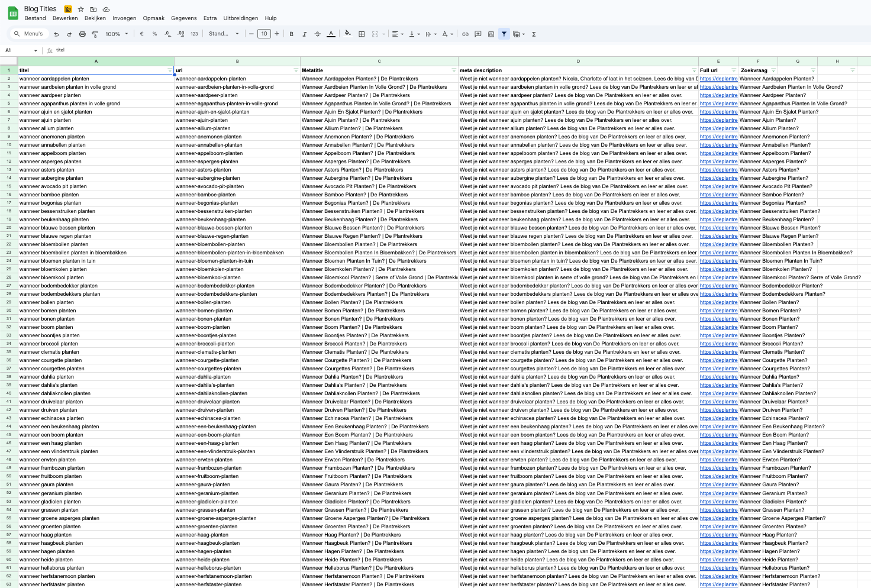Open the Bestand menu
This screenshot has height=588, width=871.
click(35, 18)
